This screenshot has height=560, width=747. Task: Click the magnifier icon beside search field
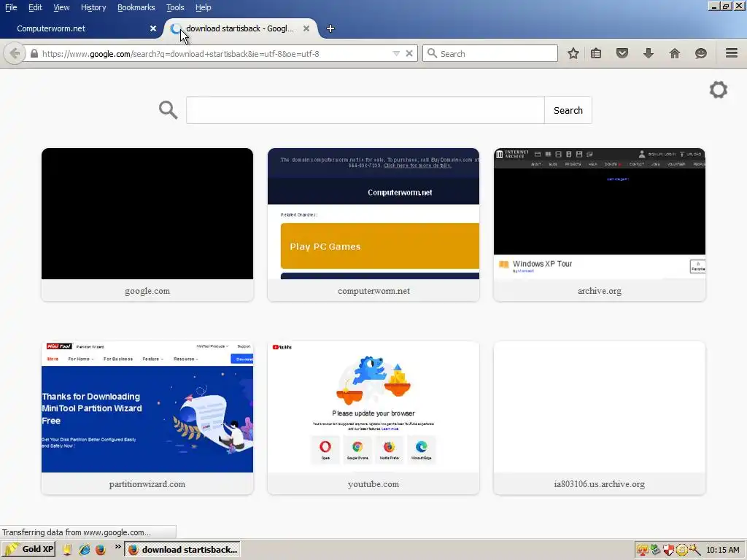[x=169, y=110]
